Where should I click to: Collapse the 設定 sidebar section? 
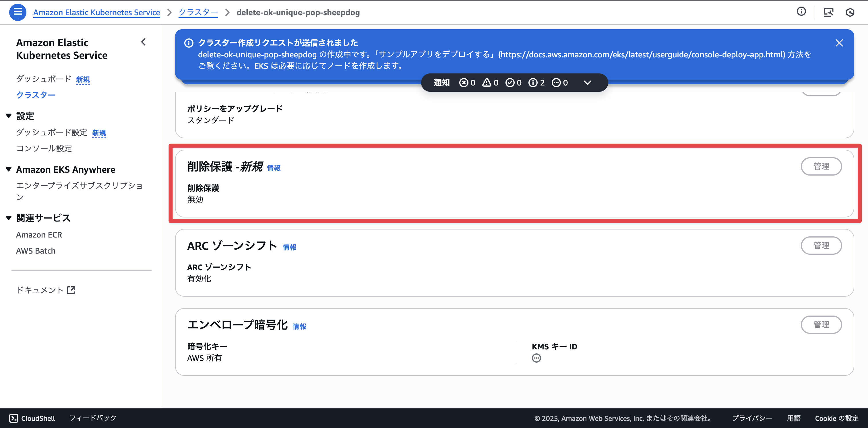[x=9, y=116]
